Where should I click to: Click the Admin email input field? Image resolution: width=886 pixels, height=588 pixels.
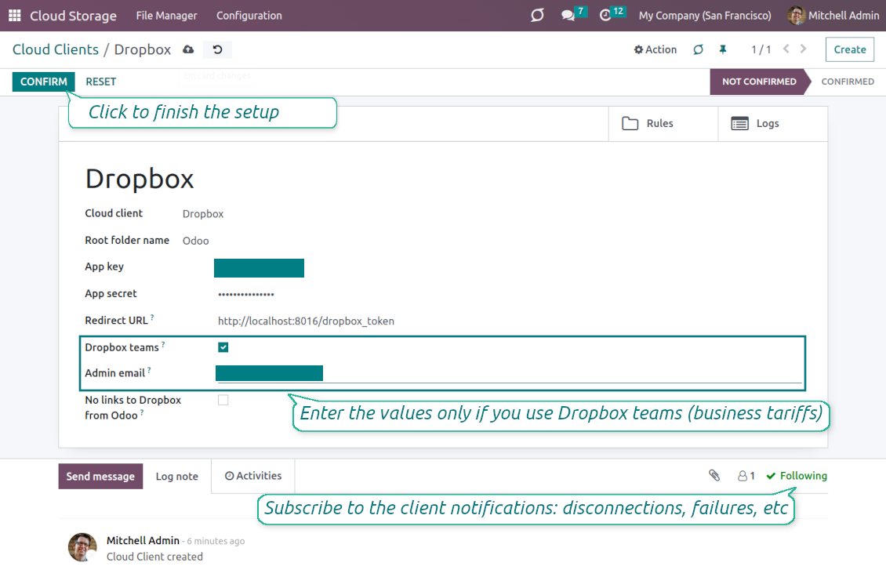click(509, 373)
